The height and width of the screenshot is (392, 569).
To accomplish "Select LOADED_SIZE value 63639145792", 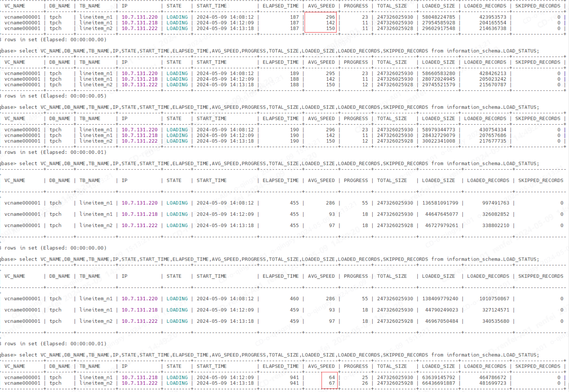I will [x=438, y=377].
